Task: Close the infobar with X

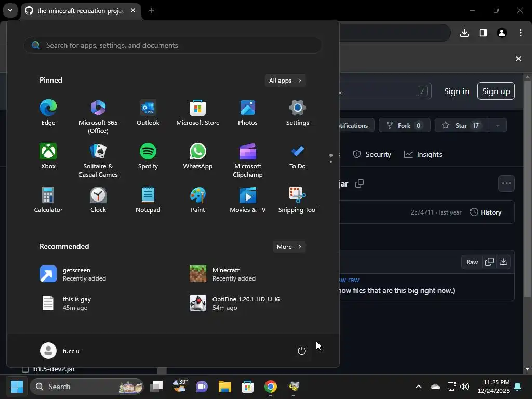Action: [518, 59]
